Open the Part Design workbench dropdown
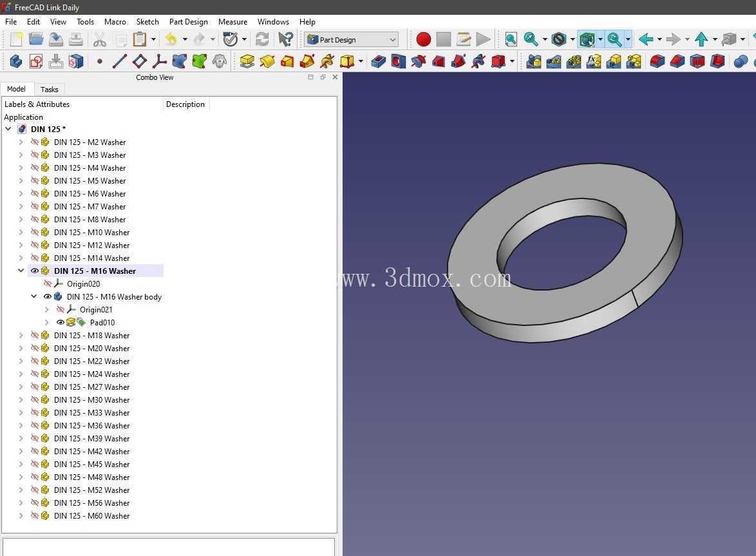 [x=352, y=39]
